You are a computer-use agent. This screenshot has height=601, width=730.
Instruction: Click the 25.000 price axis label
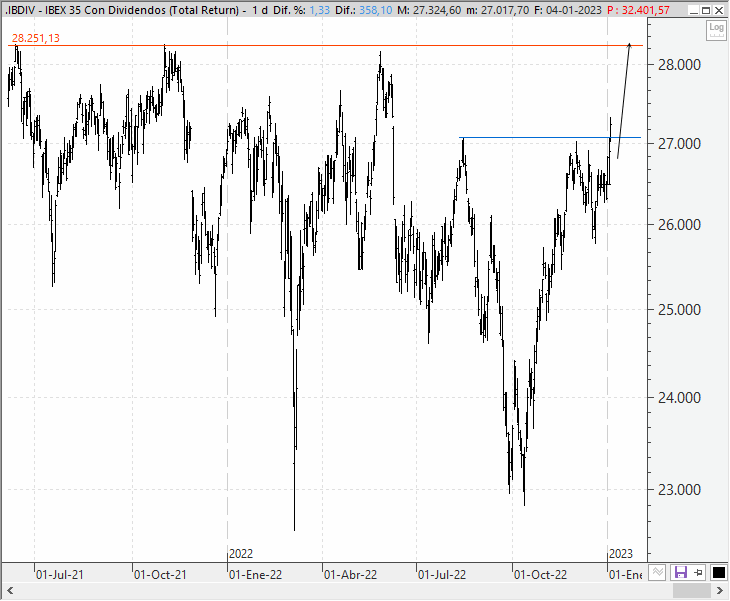click(679, 310)
